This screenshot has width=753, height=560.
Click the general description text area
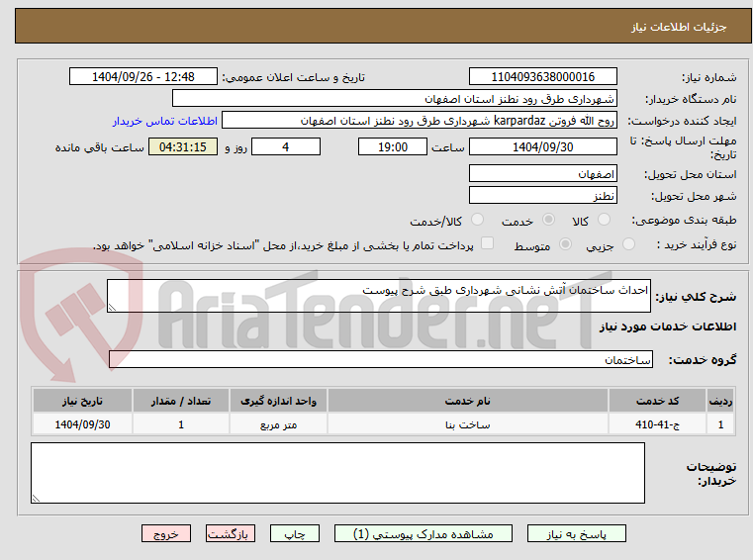378,296
